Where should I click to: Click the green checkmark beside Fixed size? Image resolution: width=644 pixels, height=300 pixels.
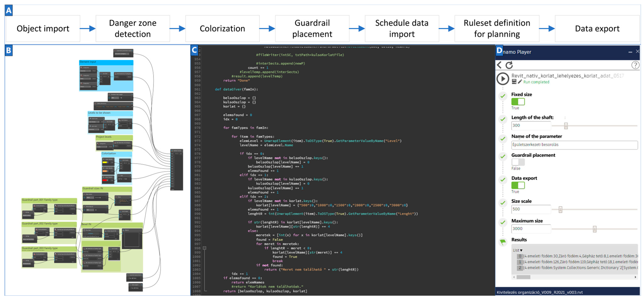(x=503, y=96)
